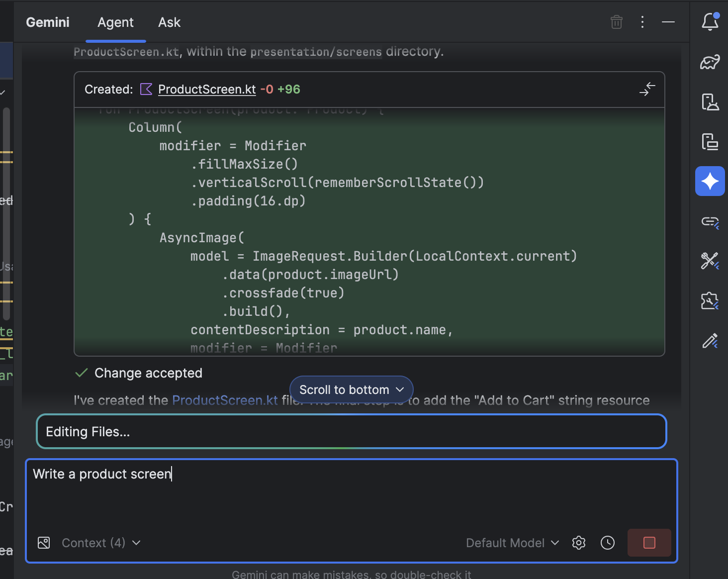728x579 pixels.
Task: Click the Gemini sparkle sidebar icon
Action: (710, 181)
